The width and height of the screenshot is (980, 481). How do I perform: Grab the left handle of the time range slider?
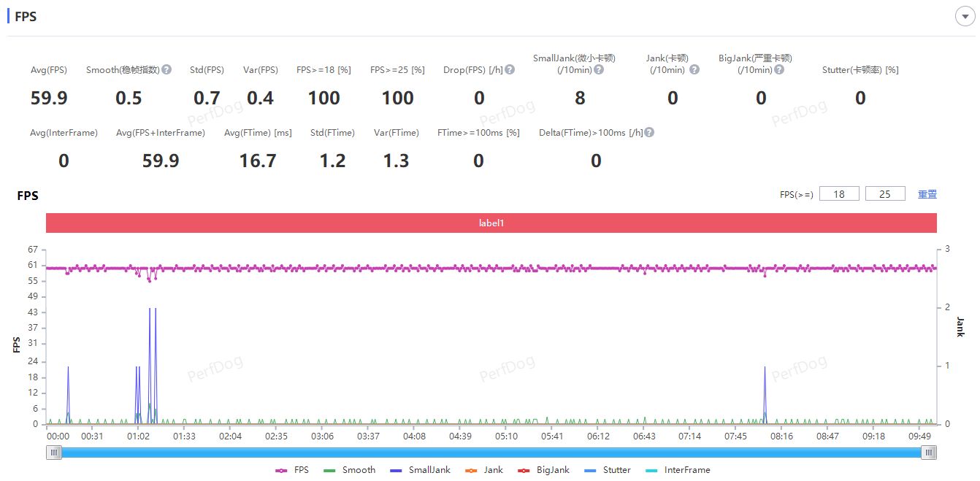54,453
